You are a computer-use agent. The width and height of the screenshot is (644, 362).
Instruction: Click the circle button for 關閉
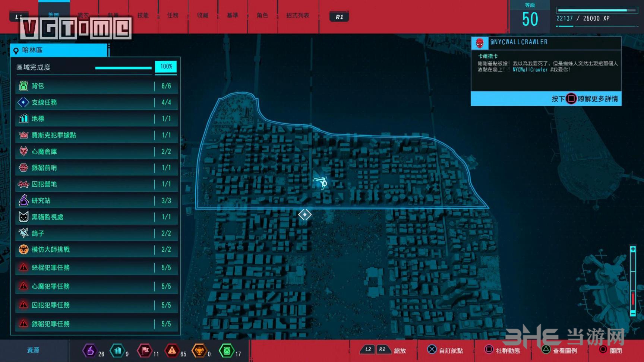click(x=603, y=349)
